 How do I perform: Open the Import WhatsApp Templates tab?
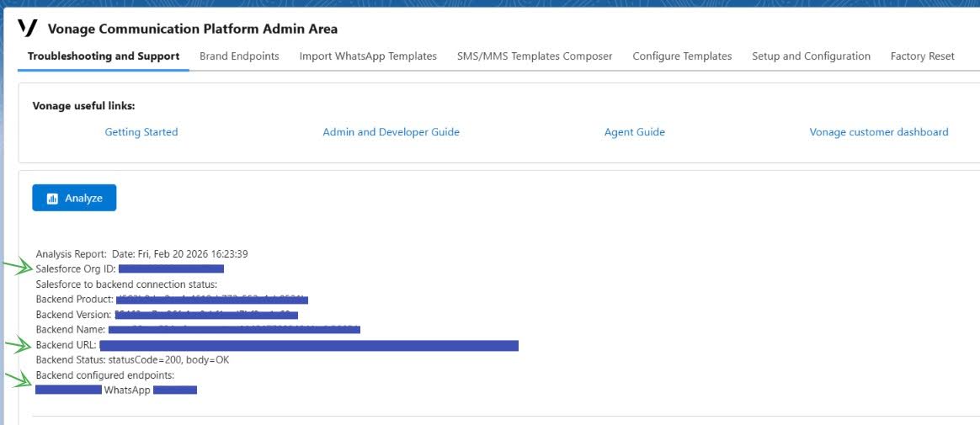pos(368,56)
